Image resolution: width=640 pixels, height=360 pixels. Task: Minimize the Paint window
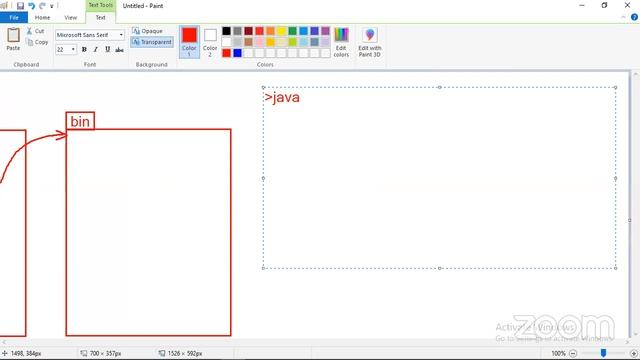pyautogui.click(x=582, y=5)
